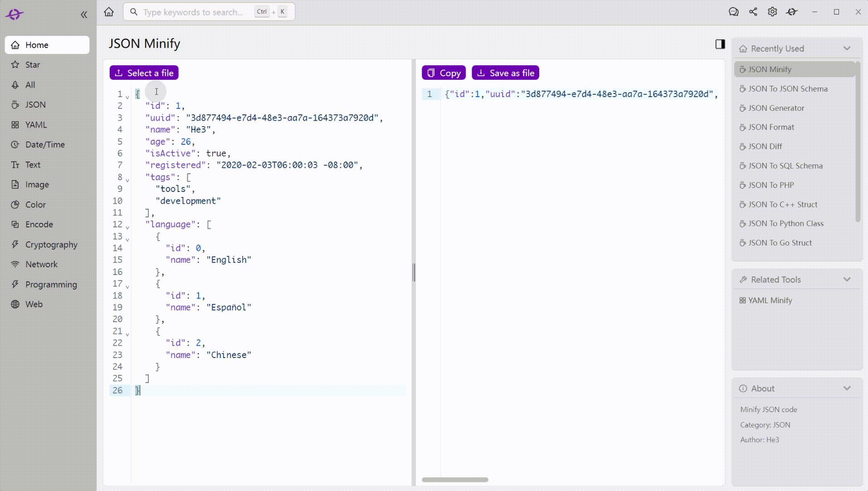Click the Copy button for minified JSON
Screen dimensions: 868x491
pyautogui.click(x=443, y=73)
